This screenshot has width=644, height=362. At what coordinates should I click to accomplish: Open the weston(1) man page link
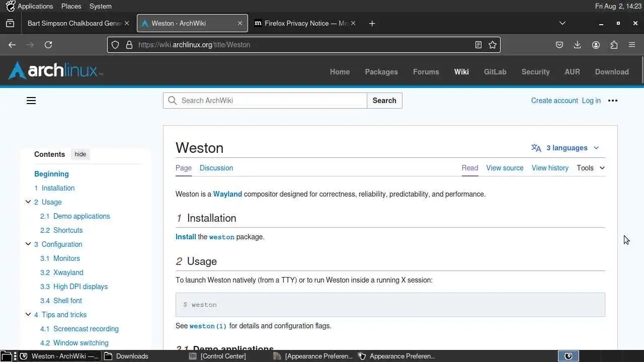[208, 326]
